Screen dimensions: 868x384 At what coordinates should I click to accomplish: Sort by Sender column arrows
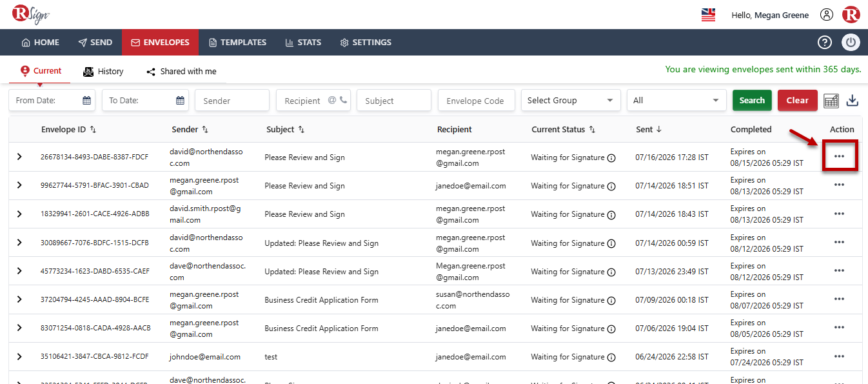click(x=205, y=130)
